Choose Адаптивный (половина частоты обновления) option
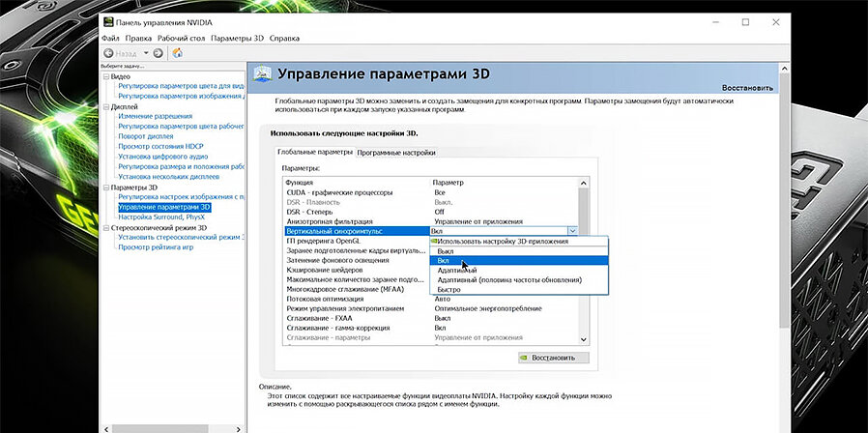Viewport: 868px width, 433px height. 519,279
